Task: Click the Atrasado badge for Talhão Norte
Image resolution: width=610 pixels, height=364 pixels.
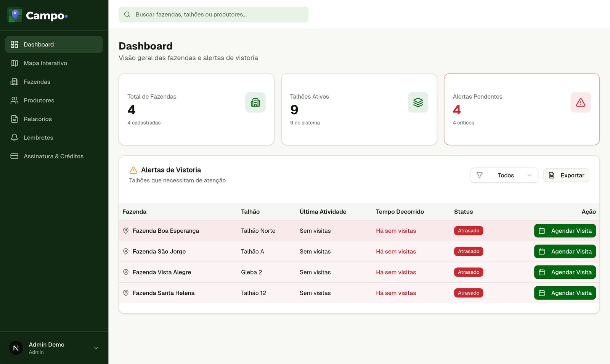Action: point(469,231)
